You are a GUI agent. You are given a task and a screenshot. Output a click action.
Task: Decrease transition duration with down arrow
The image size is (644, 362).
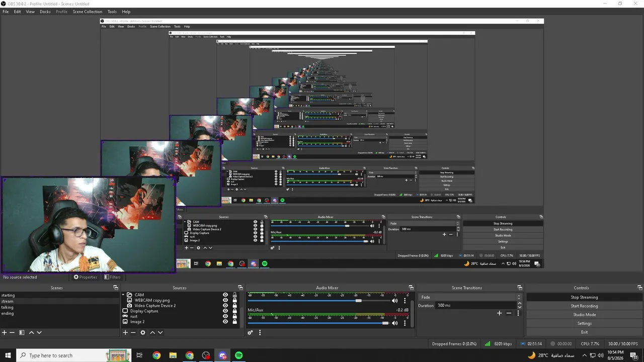[520, 307]
